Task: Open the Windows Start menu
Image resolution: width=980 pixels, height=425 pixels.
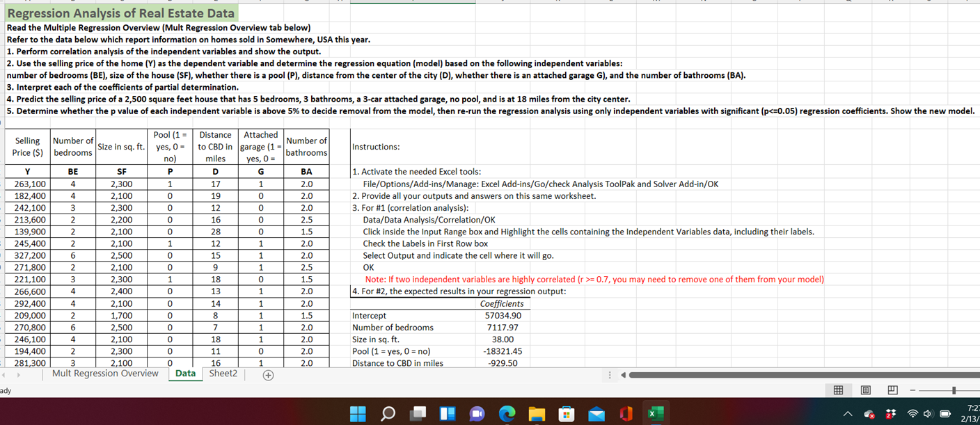Action: coord(357,414)
